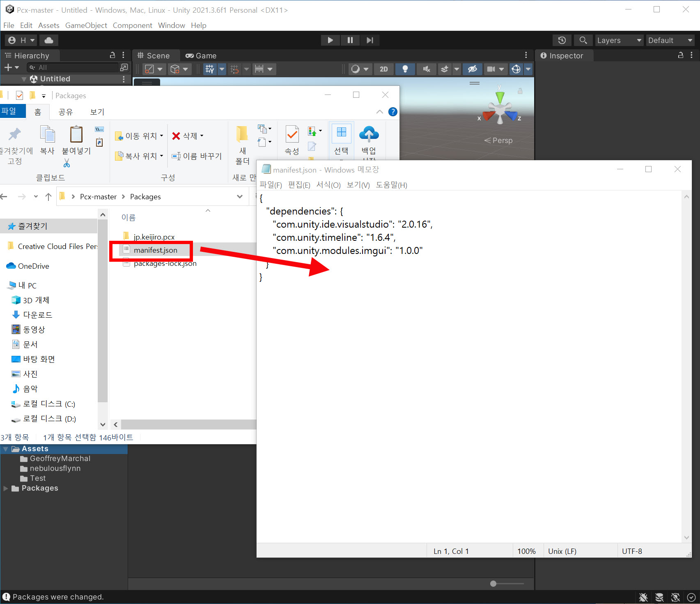Create new folder with 새 폴더

(242, 145)
